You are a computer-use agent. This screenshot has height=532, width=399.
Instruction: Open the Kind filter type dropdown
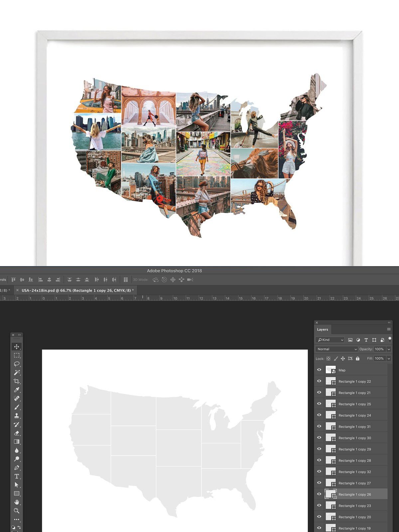coord(330,340)
